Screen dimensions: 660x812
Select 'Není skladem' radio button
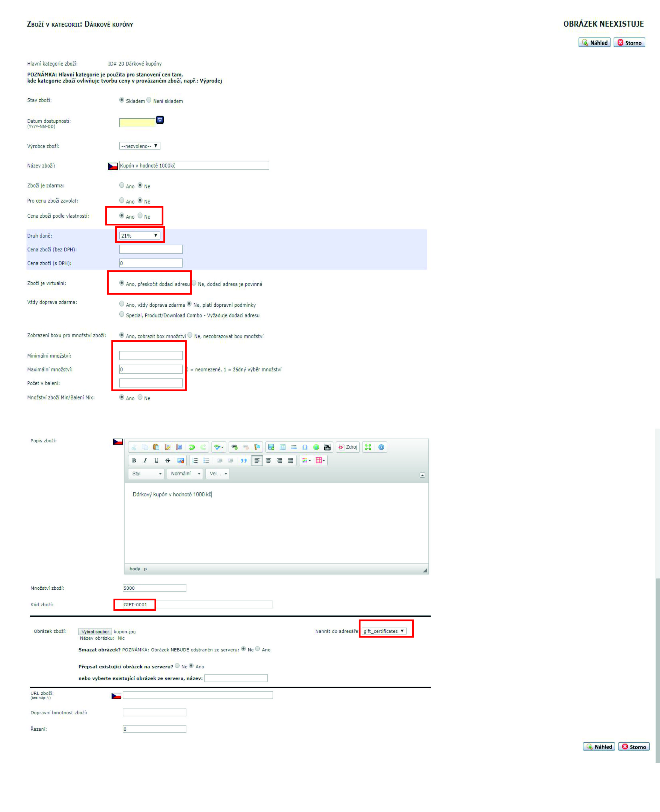point(149,100)
